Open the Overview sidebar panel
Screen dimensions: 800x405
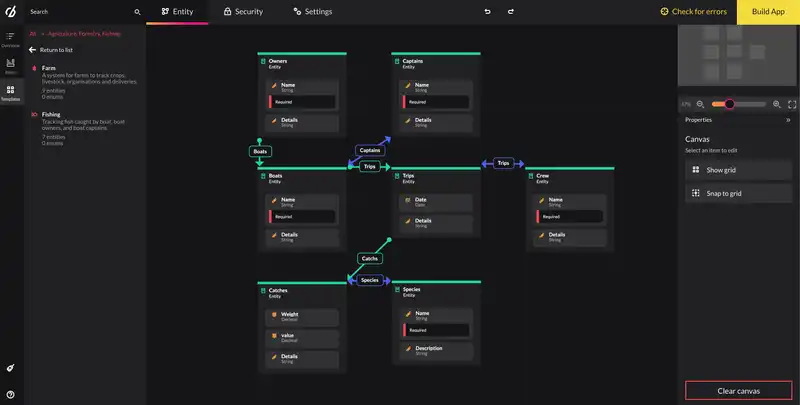pos(10,39)
